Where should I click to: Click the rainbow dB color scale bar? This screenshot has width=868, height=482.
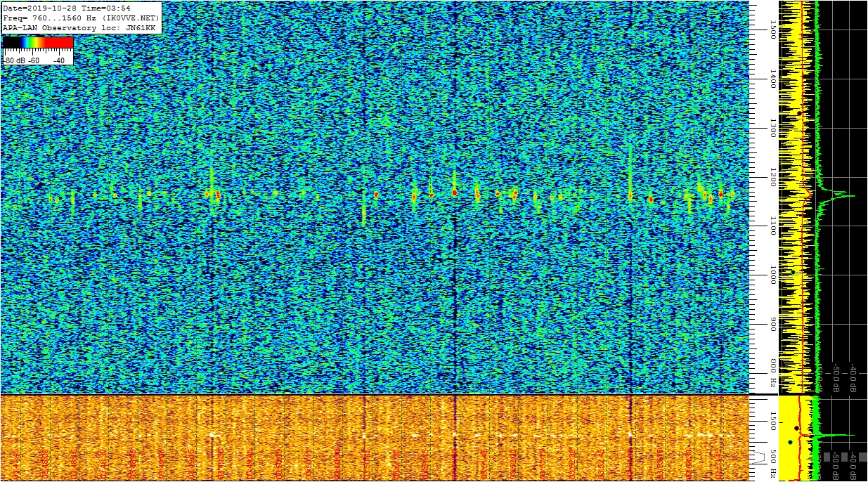38,43
